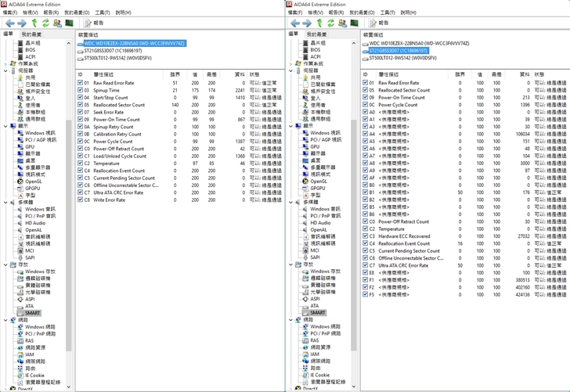Select the GPU node in the right window tree

[x=315, y=146]
